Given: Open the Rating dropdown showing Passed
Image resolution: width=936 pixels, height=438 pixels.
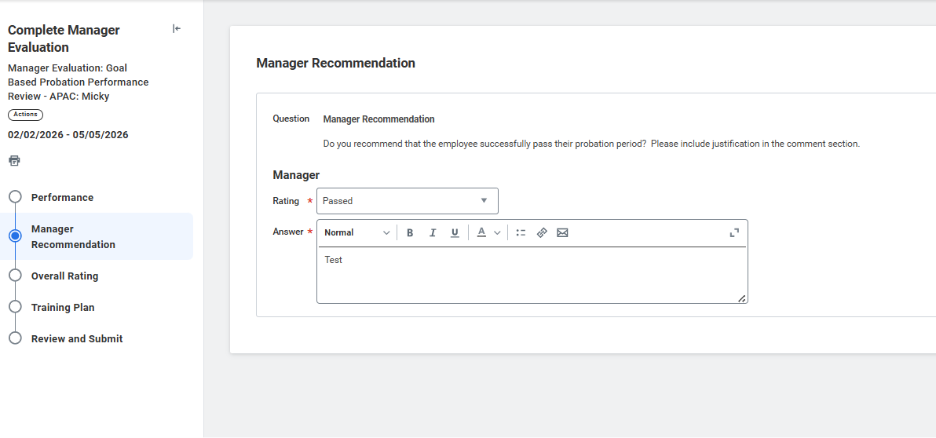Looking at the screenshot, I should coord(407,201).
